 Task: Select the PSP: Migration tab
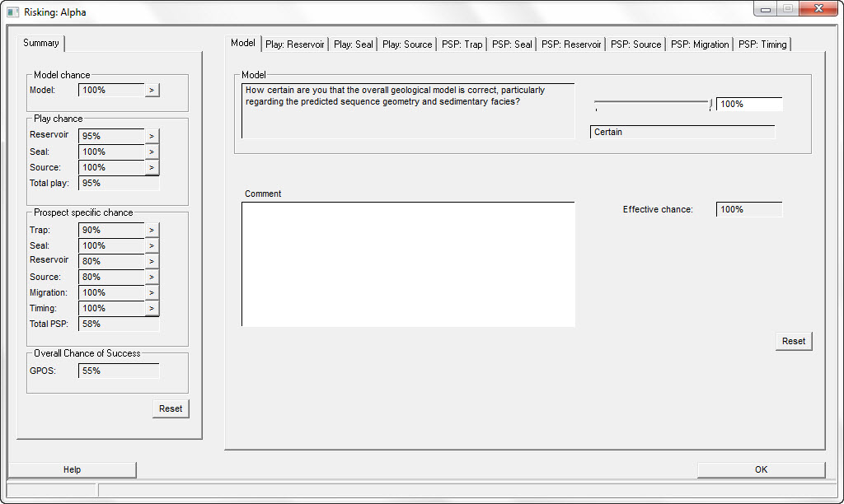click(x=700, y=44)
